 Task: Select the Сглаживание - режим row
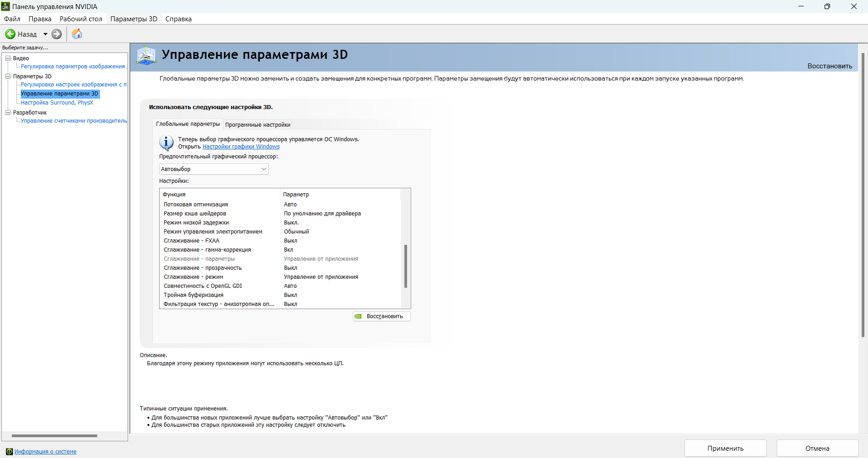[280, 277]
